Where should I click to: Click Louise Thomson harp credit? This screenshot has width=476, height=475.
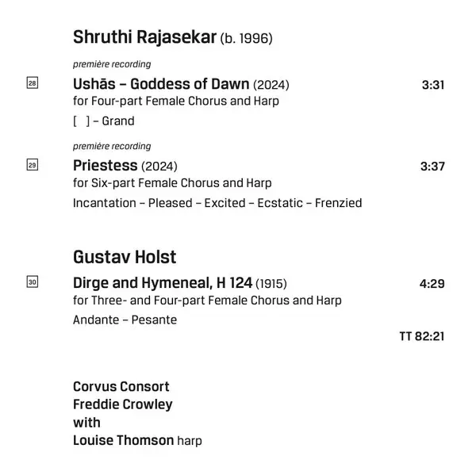click(137, 440)
